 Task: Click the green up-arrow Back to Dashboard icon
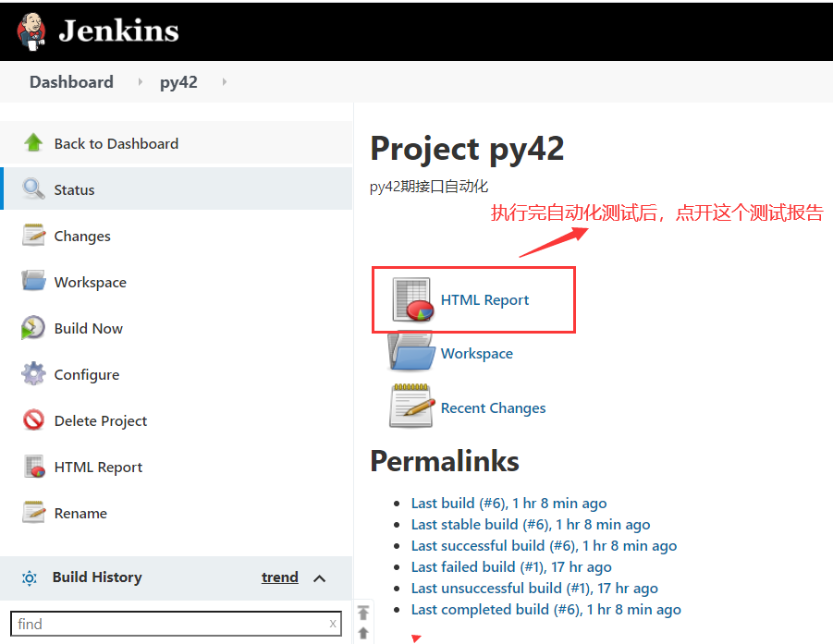coord(33,143)
